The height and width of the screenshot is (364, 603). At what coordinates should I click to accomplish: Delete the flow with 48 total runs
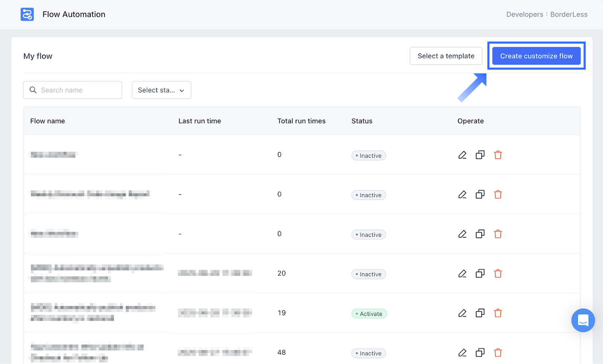pos(498,353)
